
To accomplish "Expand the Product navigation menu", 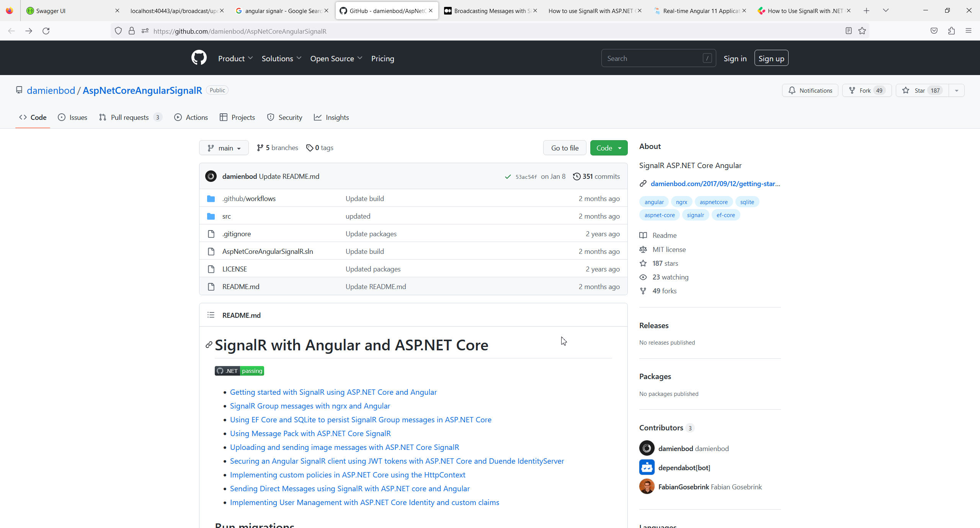I will [235, 59].
